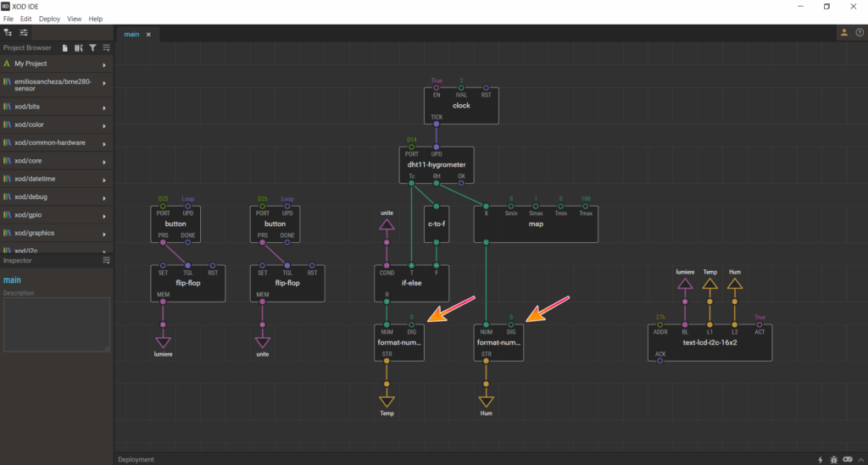Open the Deploy menu
The height and width of the screenshot is (465, 868).
(49, 19)
